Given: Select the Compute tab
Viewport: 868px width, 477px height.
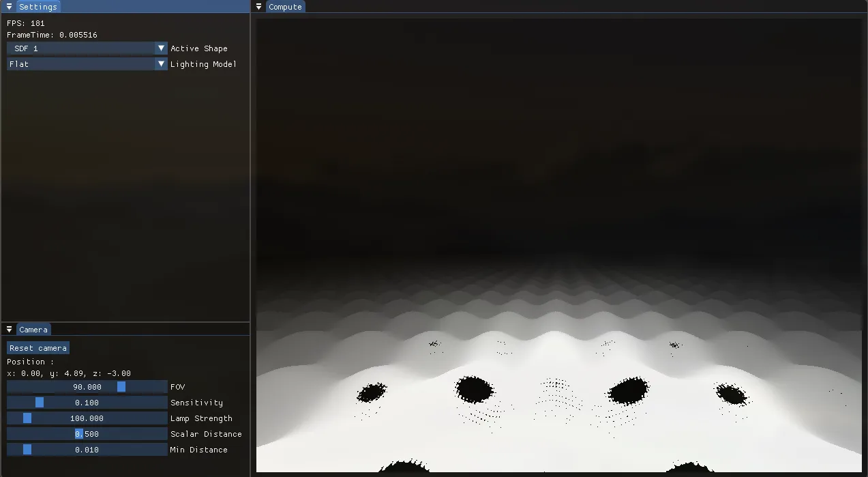Looking at the screenshot, I should (x=285, y=7).
